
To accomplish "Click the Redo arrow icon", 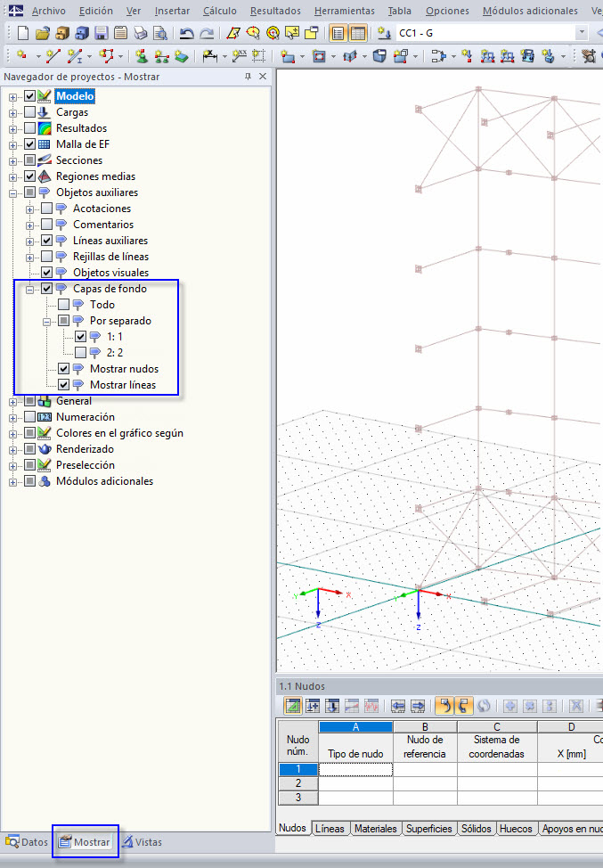I will click(x=207, y=33).
